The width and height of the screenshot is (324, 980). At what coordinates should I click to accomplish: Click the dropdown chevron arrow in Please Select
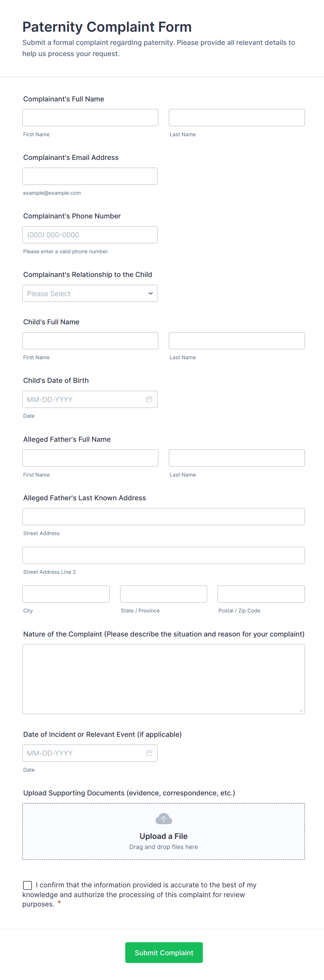tap(151, 293)
